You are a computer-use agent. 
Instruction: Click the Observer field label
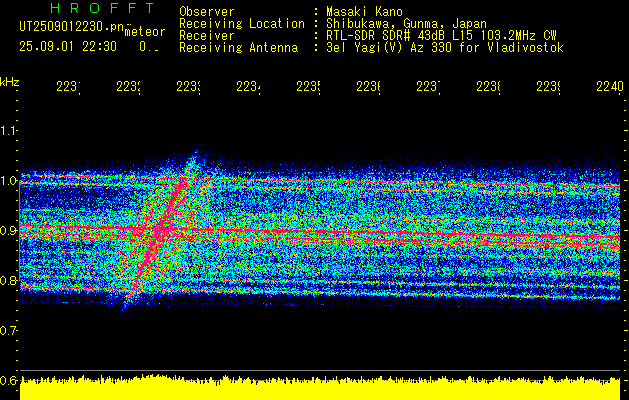(207, 12)
